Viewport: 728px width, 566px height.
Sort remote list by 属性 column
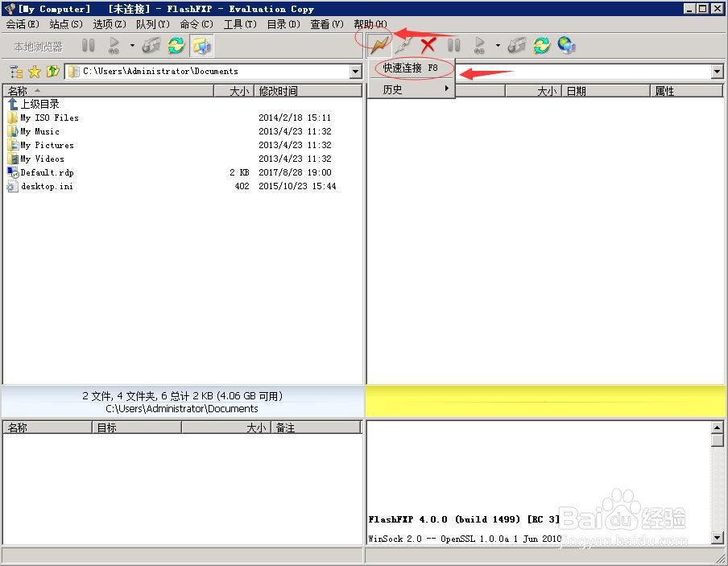(686, 91)
